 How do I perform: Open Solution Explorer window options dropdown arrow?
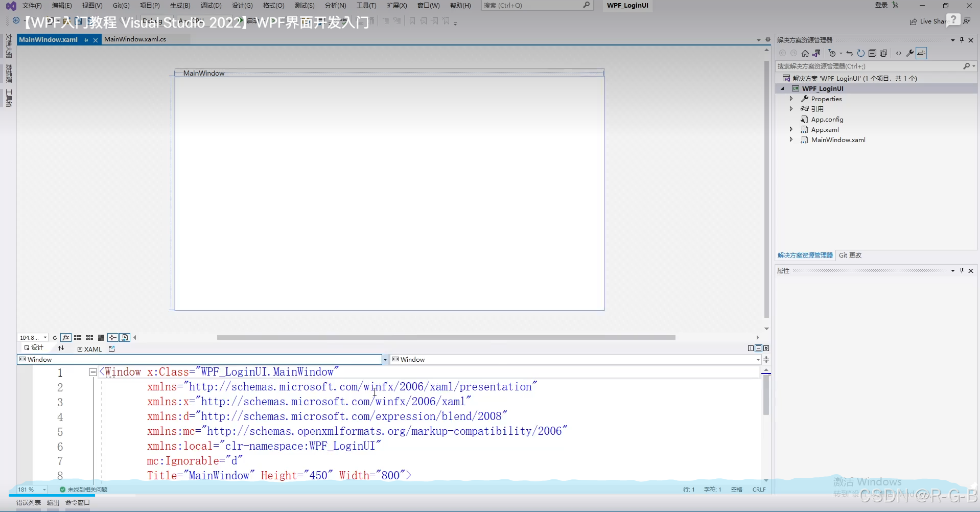[x=953, y=40]
